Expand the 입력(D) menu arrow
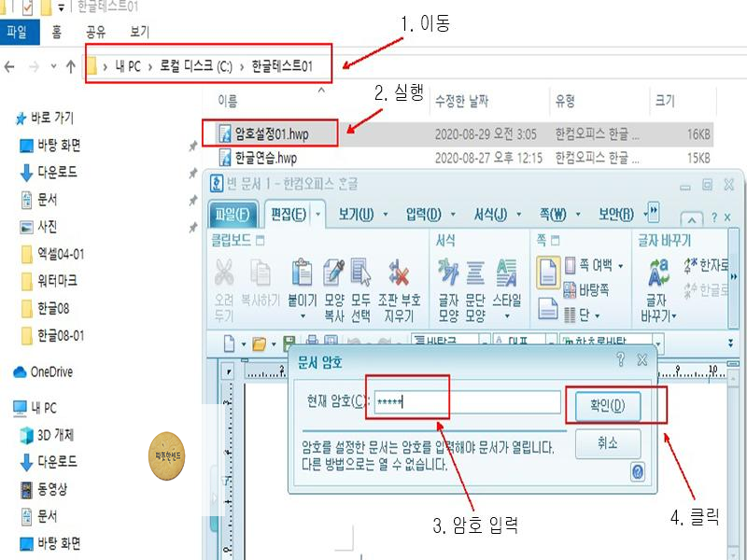 coord(453,215)
